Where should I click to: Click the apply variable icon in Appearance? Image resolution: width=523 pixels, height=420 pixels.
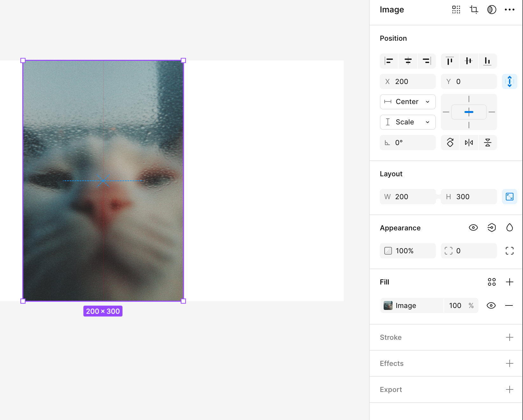pyautogui.click(x=492, y=227)
